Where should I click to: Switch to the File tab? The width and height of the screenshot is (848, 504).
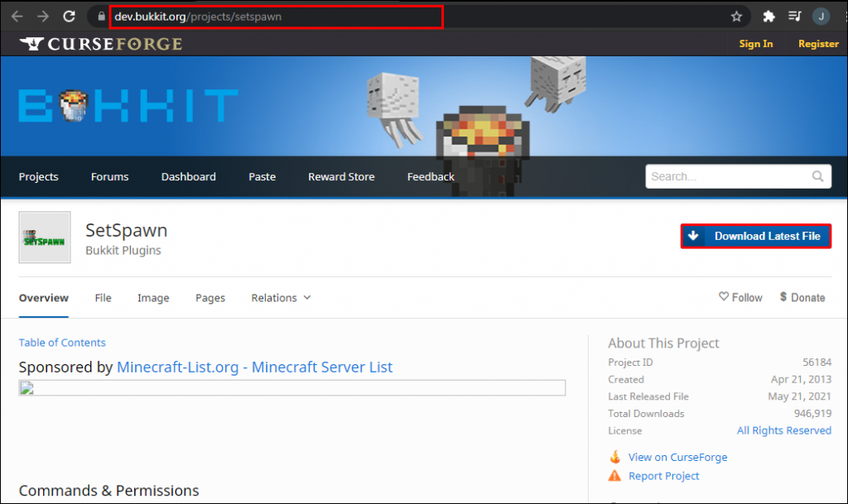(x=103, y=297)
